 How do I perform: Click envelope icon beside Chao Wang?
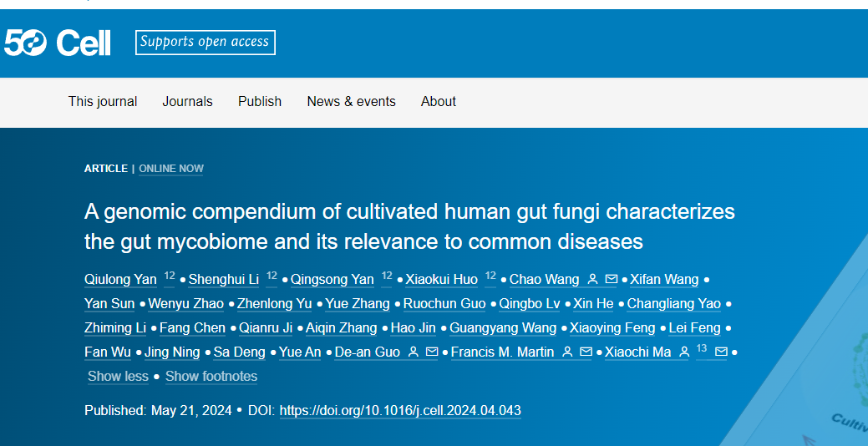(612, 280)
